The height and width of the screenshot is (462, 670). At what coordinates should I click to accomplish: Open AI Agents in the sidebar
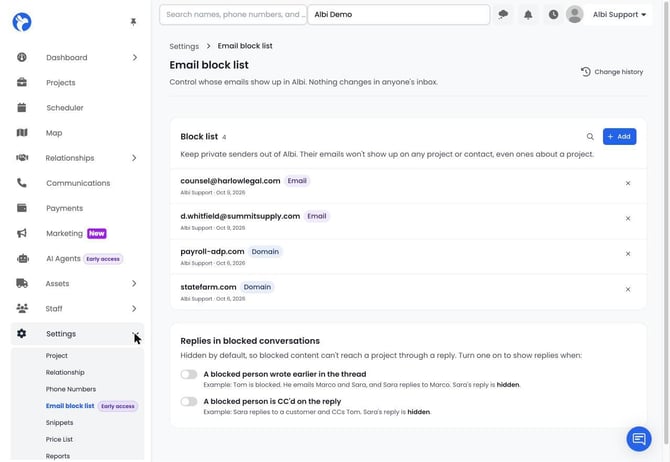tap(63, 259)
